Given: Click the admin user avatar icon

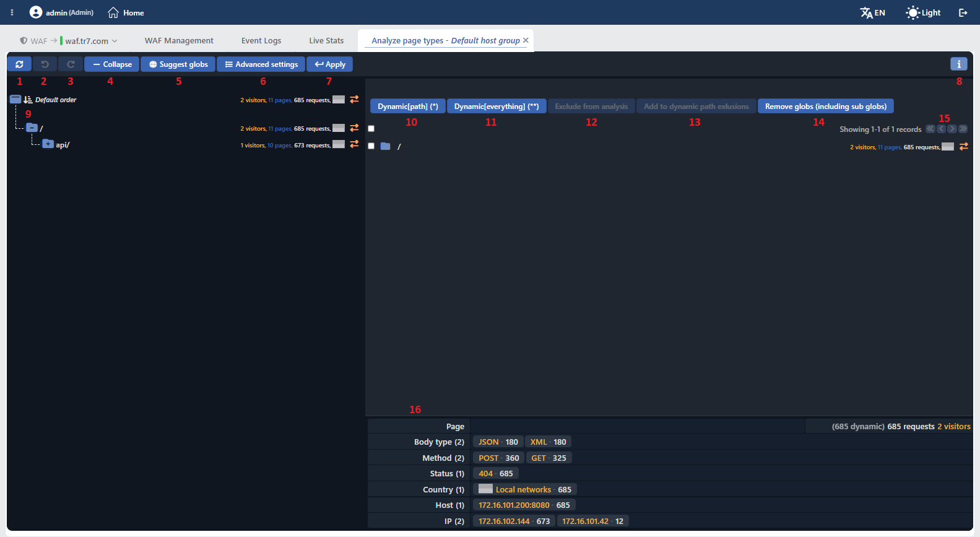Looking at the screenshot, I should 36,12.
